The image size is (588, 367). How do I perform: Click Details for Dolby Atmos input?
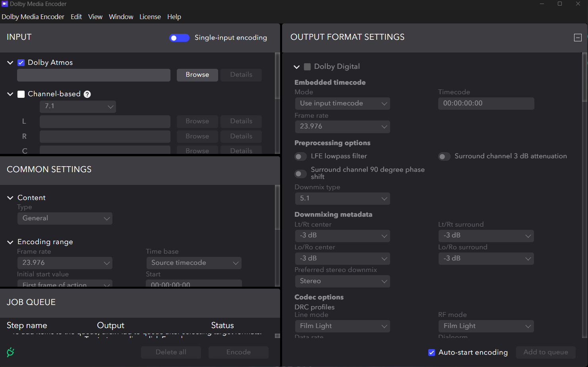(x=241, y=75)
